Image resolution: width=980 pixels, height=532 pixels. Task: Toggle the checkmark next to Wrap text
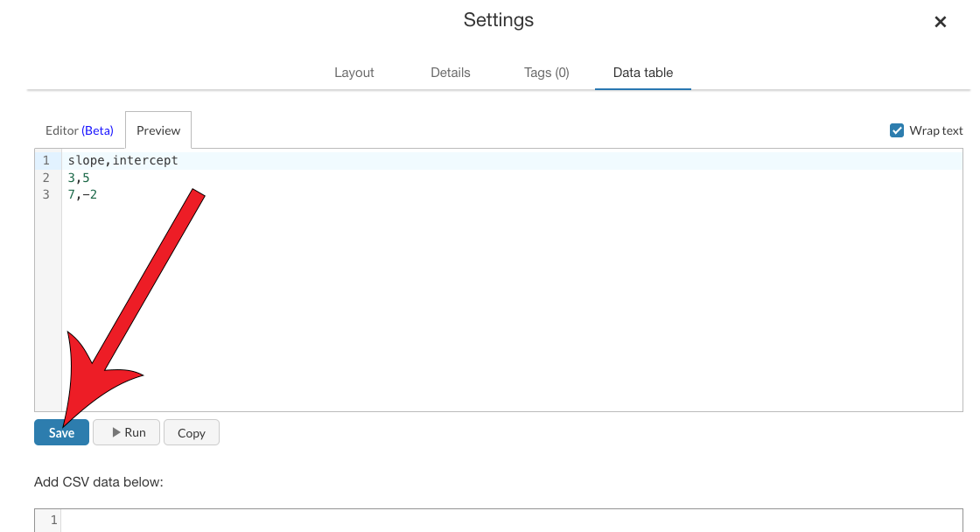coord(897,129)
